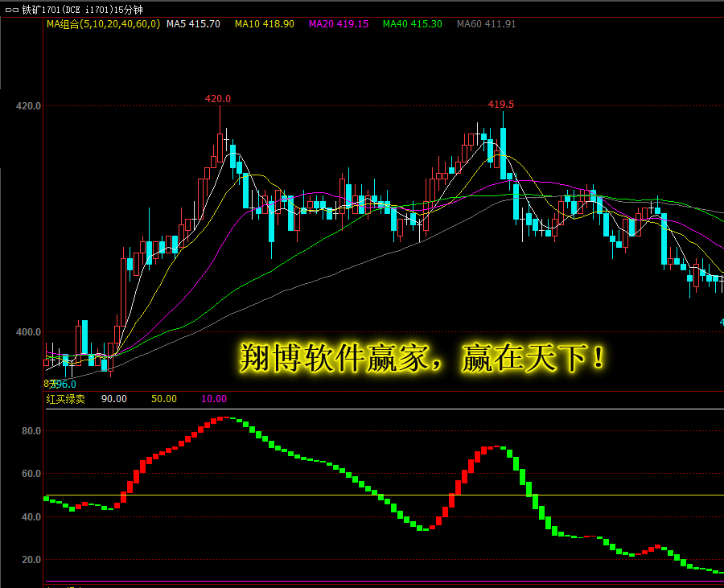Click the chain link icon beside 铁矿1701
724x588 pixels.
pyautogui.click(x=12, y=10)
